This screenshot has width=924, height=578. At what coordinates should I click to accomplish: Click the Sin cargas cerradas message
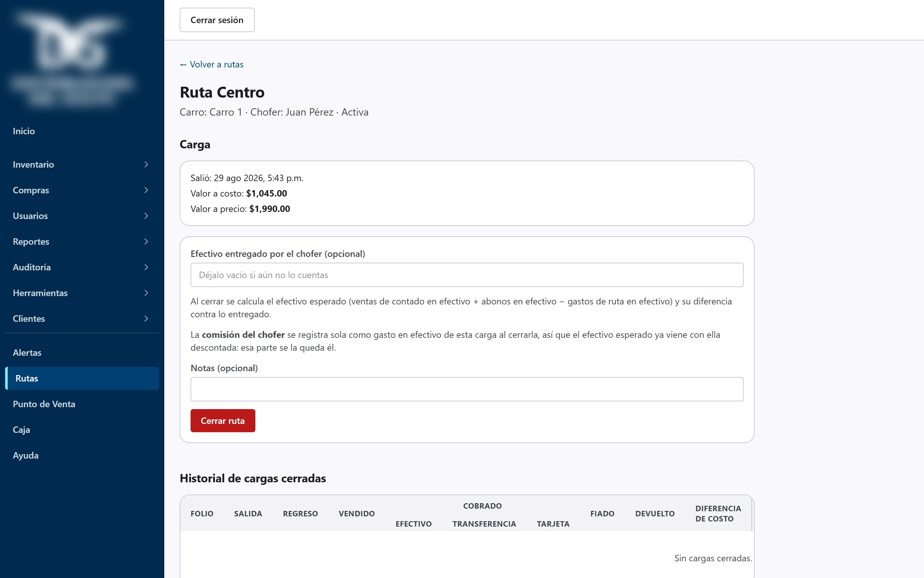[713, 558]
